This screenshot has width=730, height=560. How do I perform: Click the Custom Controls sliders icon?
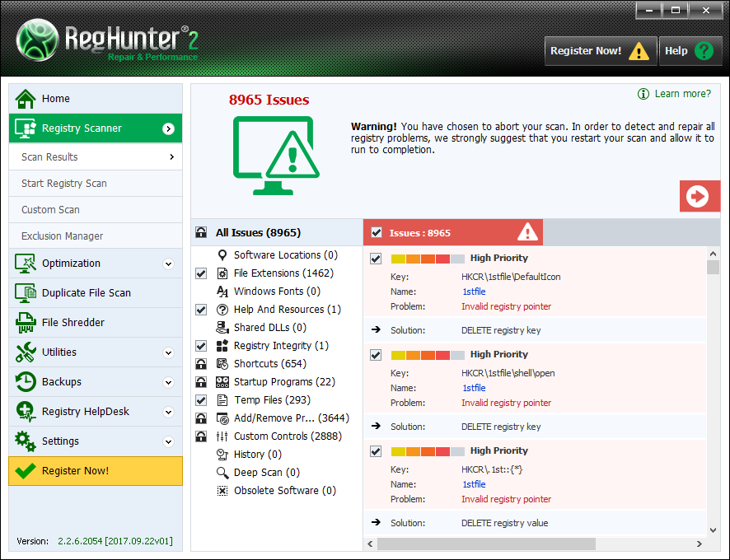[x=222, y=436]
